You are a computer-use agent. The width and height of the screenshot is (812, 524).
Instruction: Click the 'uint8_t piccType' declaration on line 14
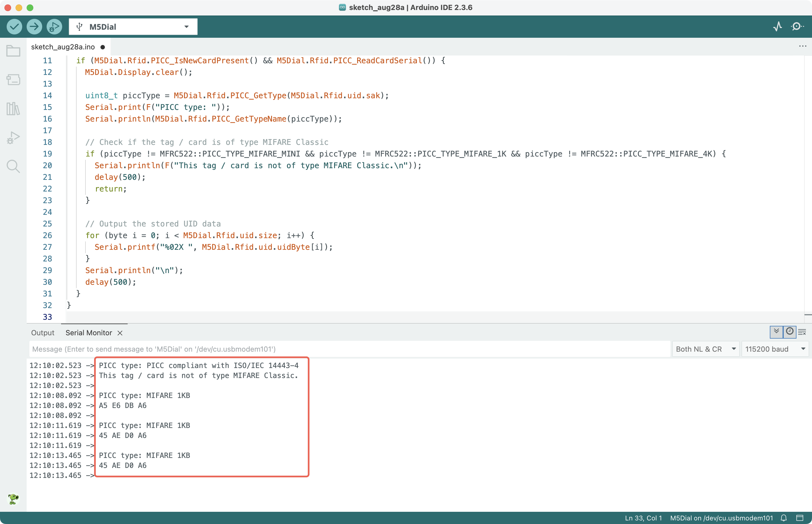[122, 95]
